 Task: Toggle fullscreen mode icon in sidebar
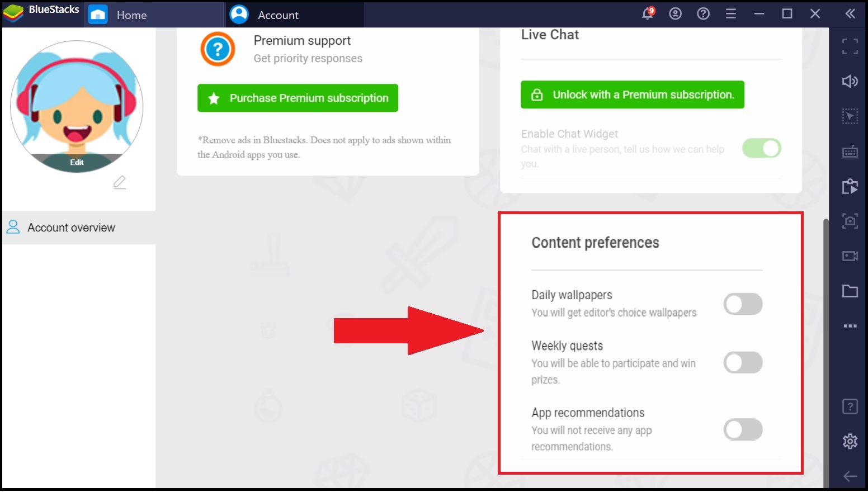850,46
